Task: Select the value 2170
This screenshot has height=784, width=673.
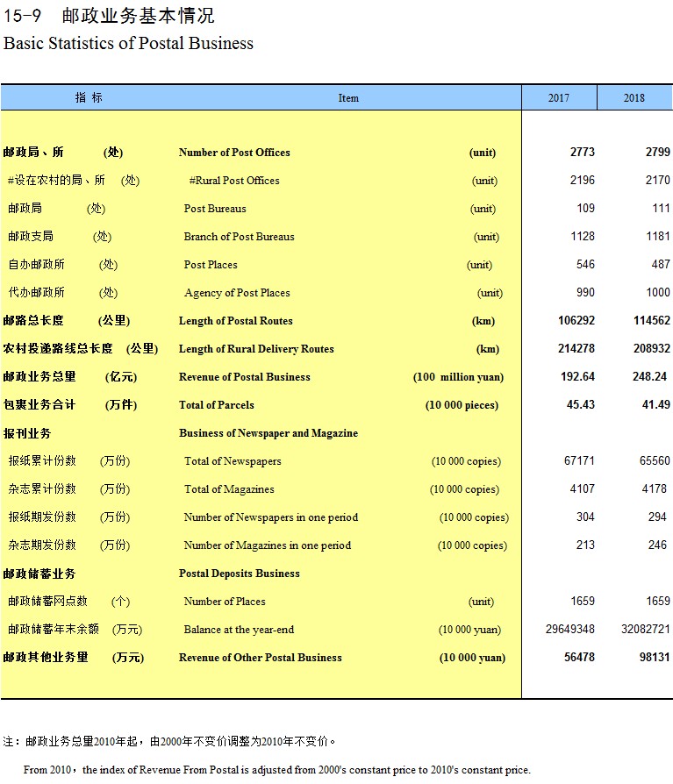Action: coord(657,180)
